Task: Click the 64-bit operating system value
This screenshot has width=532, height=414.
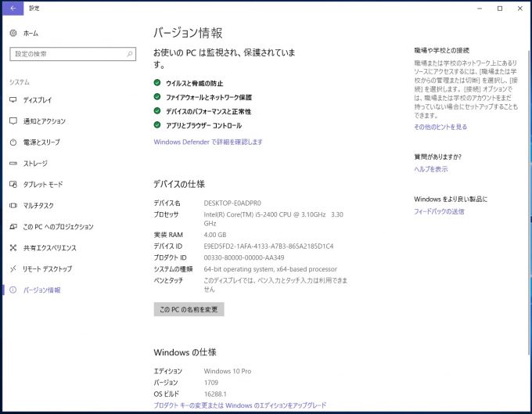Action: coord(271,269)
